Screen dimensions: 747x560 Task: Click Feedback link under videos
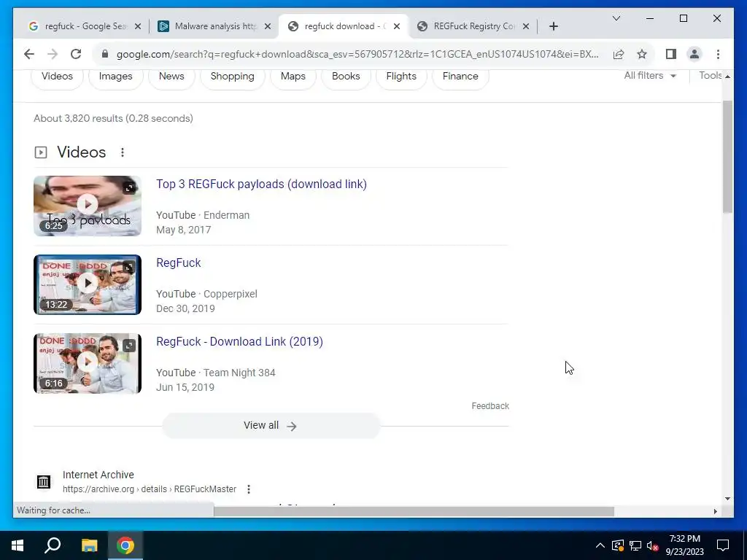click(490, 406)
